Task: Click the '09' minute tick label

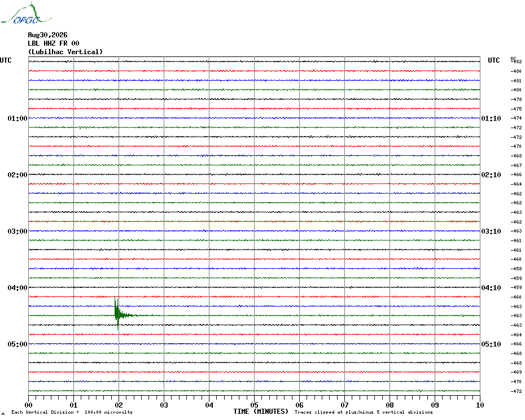Action: 435,405
